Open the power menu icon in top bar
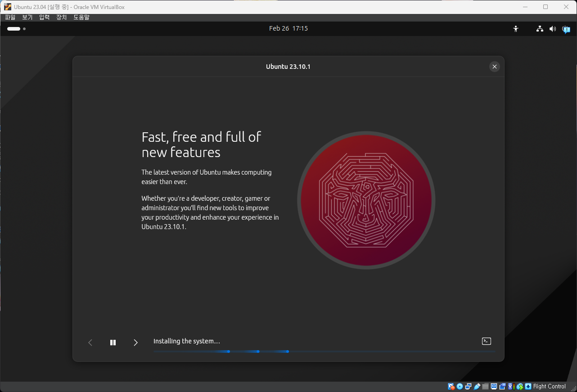The width and height of the screenshot is (577, 392). pyautogui.click(x=566, y=29)
